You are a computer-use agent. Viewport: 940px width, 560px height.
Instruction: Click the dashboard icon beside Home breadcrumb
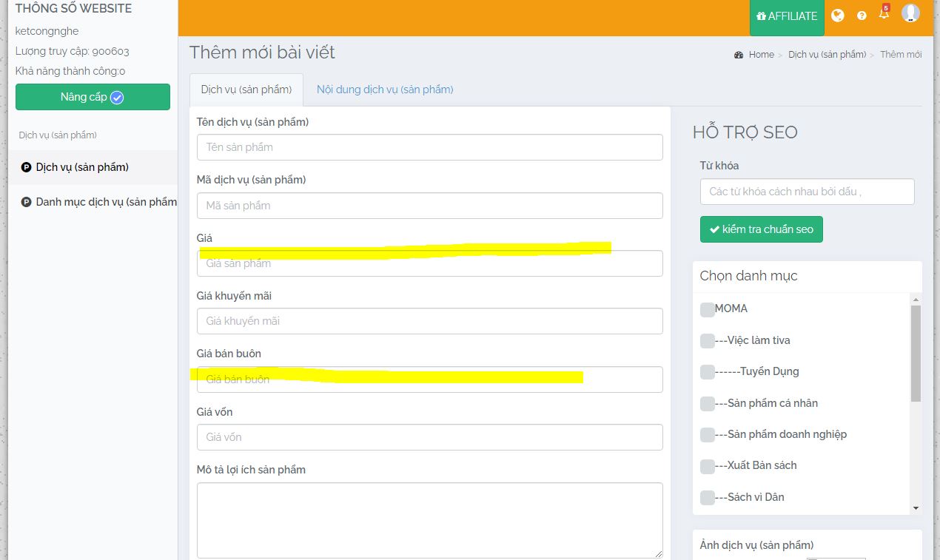click(x=738, y=55)
